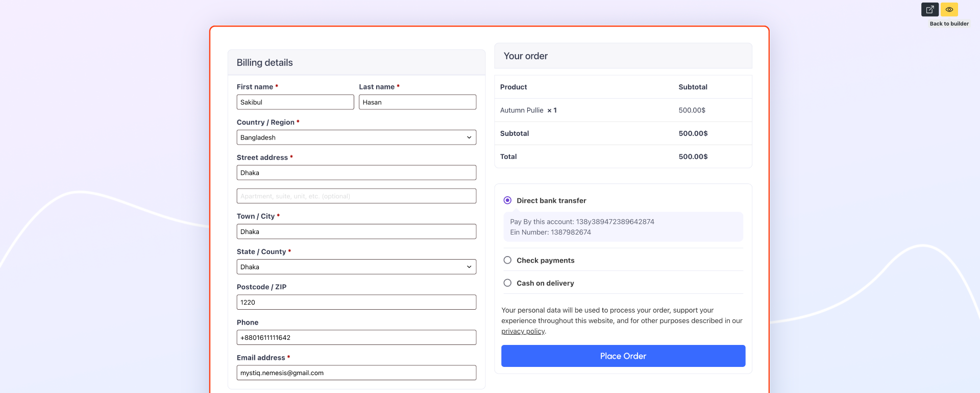This screenshot has height=393, width=980.
Task: Choose the Check payments radio button
Action: point(507,260)
